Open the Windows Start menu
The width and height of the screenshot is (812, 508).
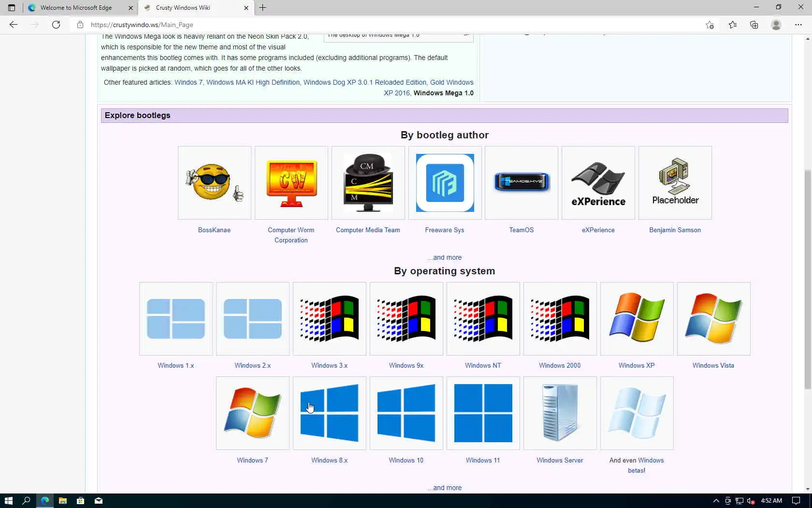(x=8, y=501)
